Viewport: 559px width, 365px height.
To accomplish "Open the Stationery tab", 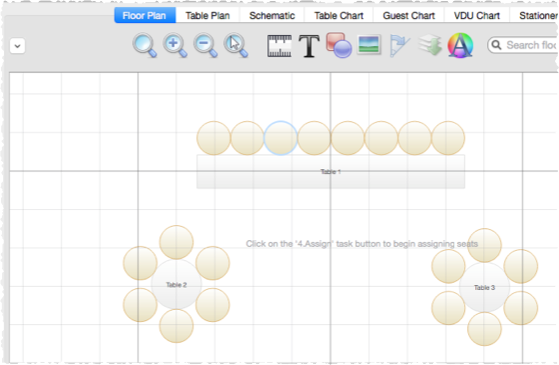I will (534, 16).
